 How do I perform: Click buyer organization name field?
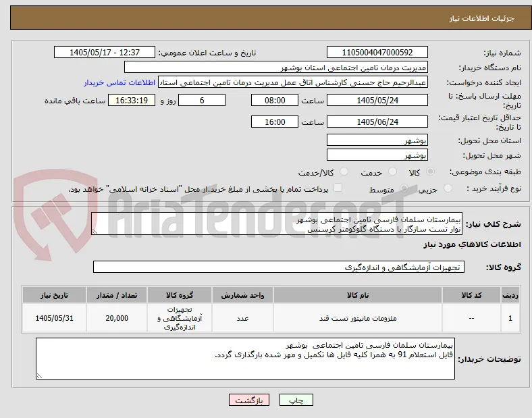pos(276,67)
